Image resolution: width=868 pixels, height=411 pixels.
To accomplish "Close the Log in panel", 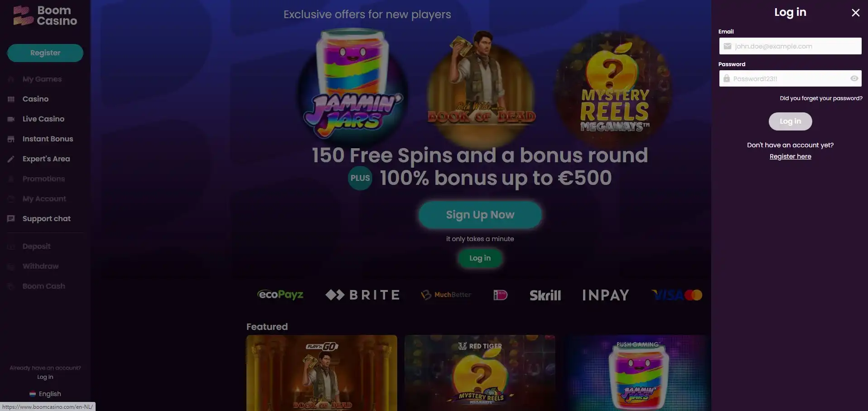I will tap(855, 13).
